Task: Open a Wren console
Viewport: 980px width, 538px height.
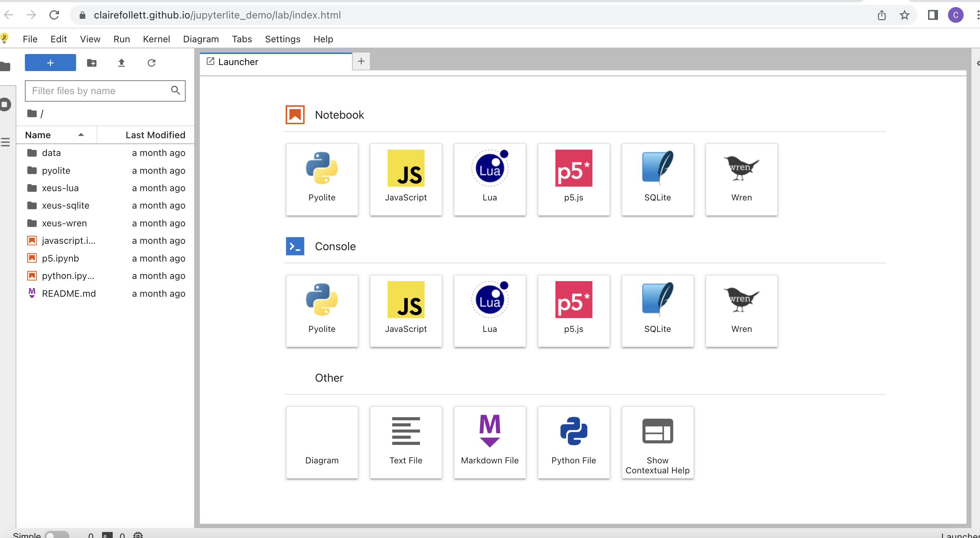Action: point(741,310)
